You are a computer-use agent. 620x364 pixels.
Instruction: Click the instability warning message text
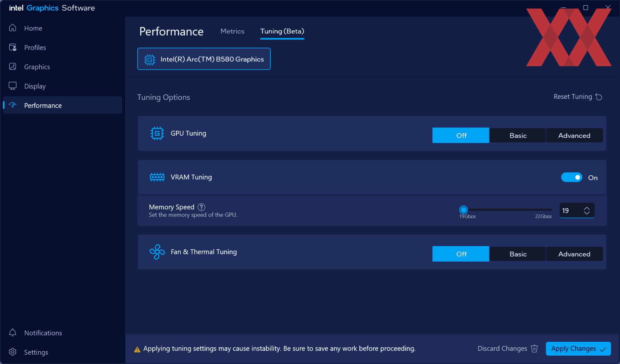click(279, 348)
